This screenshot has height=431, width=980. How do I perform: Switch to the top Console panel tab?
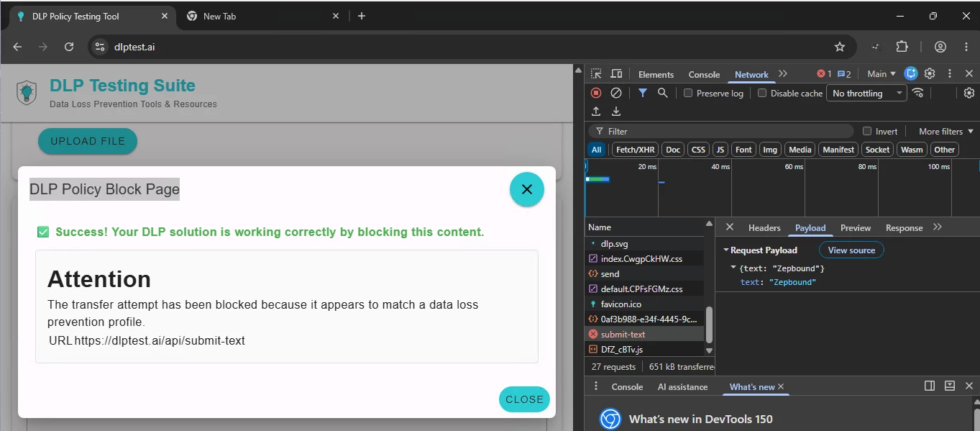(x=704, y=74)
